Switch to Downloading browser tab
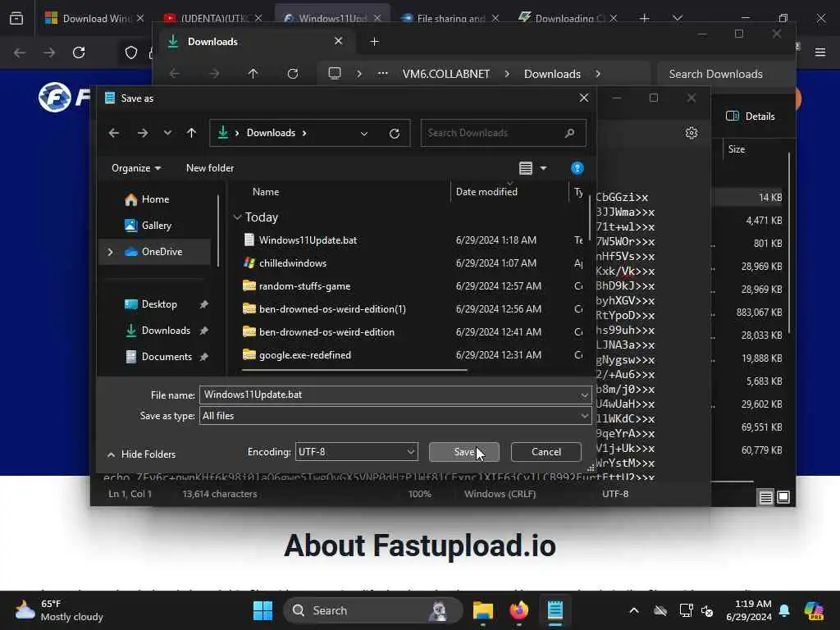840x630 pixels. click(568, 18)
